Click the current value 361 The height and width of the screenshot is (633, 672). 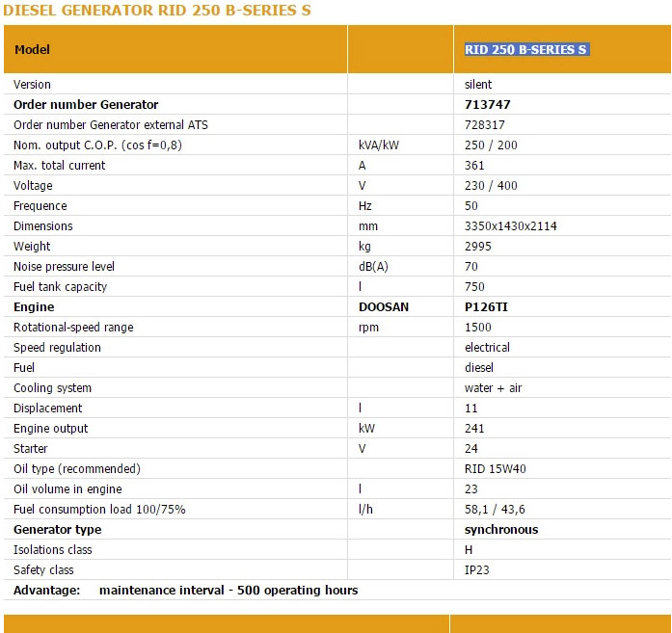(474, 166)
